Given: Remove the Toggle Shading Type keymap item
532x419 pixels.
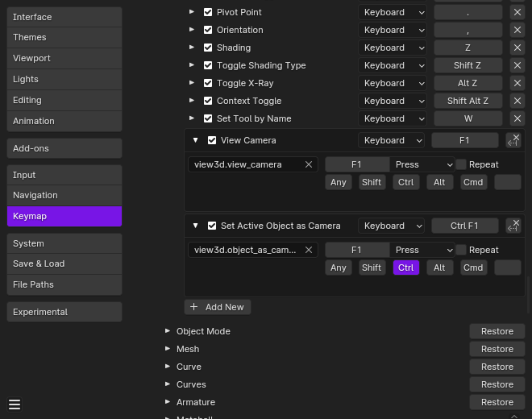Looking at the screenshot, I should tap(517, 65).
